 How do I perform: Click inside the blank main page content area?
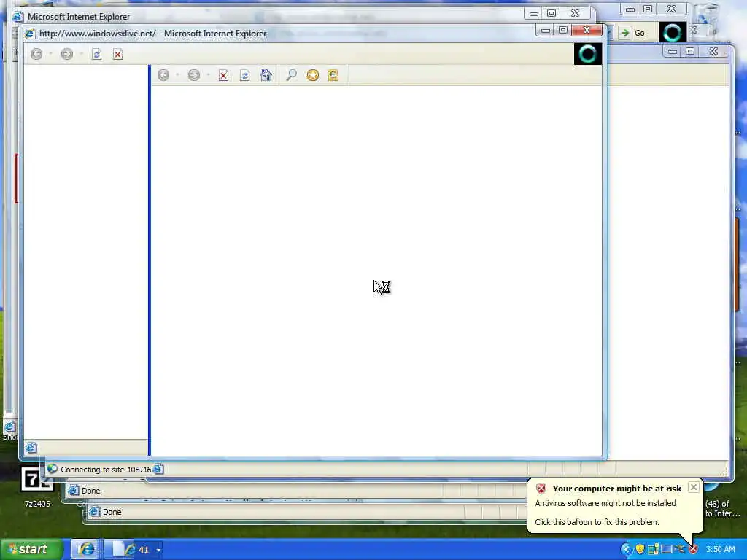coord(376,271)
